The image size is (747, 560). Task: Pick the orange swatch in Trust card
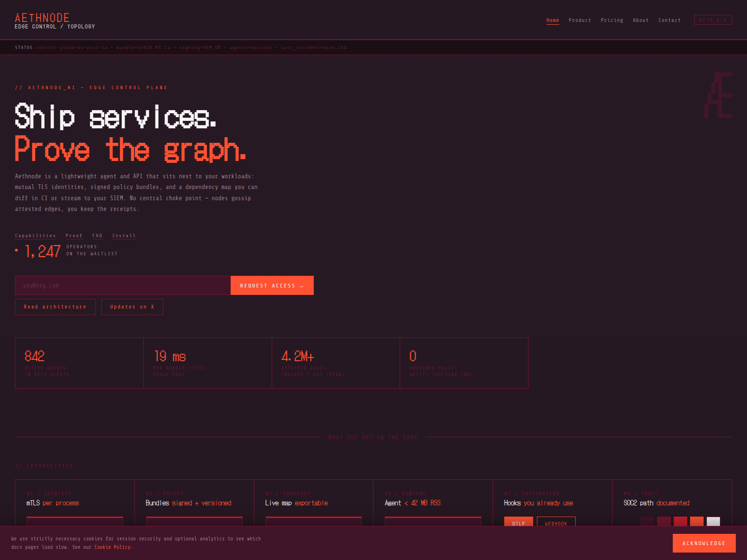[697, 522]
